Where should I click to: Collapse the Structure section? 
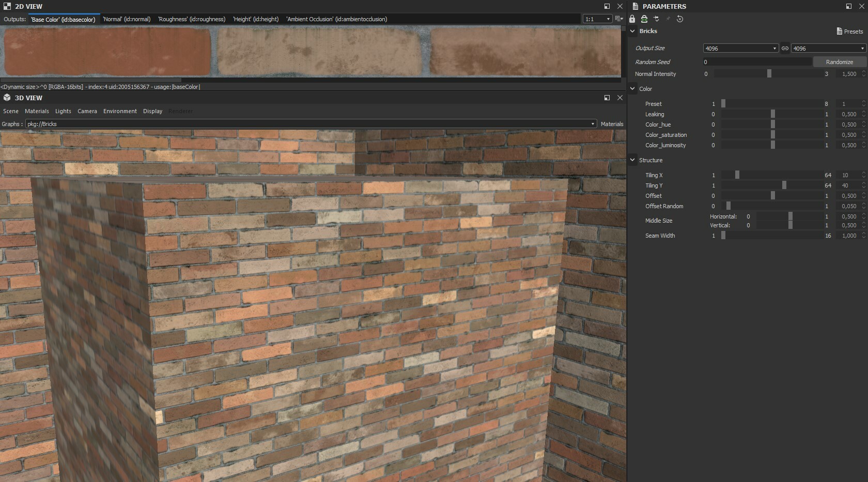click(x=632, y=160)
